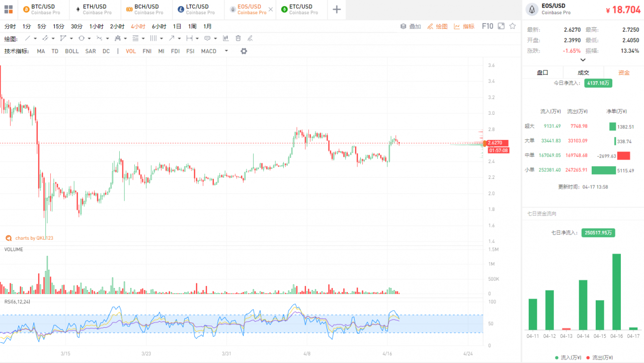Select the circle shape drawing tool
644x363 pixels.
pos(82,38)
